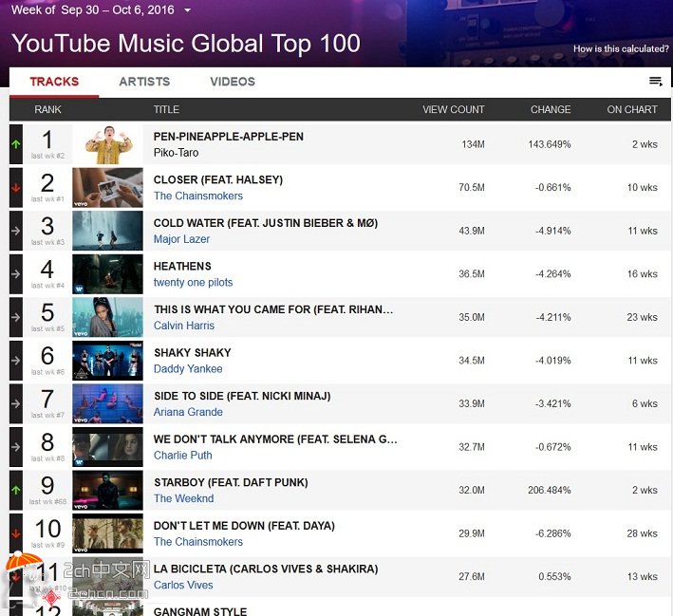
Task: Open Carlos Vives artist link
Action: click(183, 585)
